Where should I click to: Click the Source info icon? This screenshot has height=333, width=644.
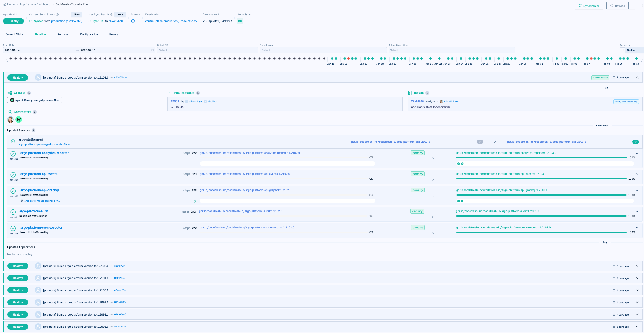133,21
